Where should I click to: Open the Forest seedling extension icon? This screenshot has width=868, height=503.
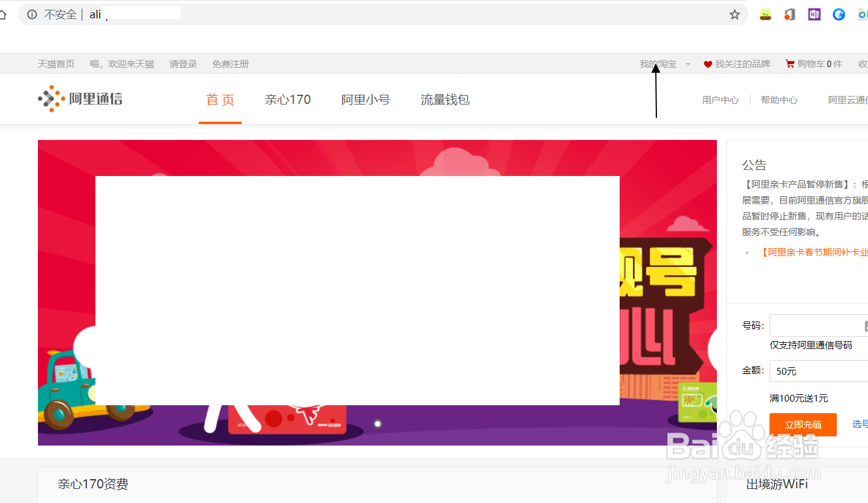[765, 15]
